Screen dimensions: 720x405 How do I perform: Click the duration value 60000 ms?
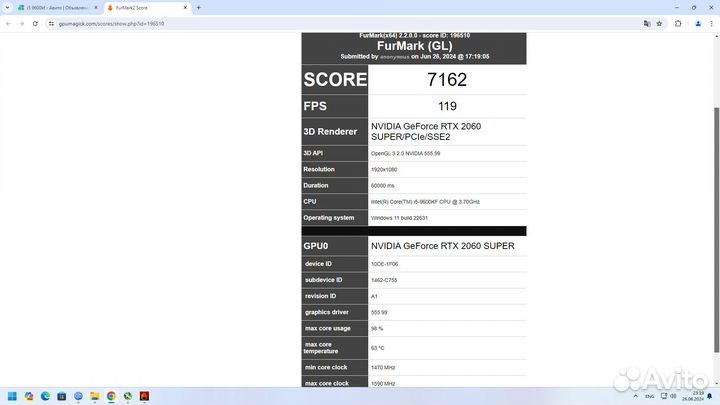[x=382, y=186]
